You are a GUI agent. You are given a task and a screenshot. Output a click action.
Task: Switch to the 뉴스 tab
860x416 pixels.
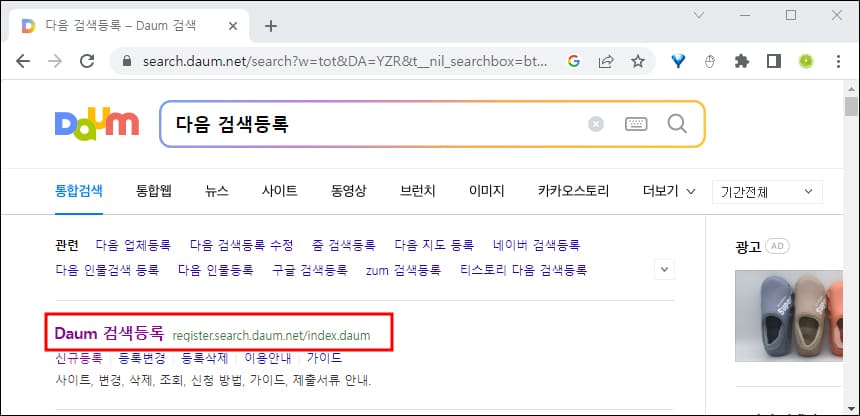point(217,191)
